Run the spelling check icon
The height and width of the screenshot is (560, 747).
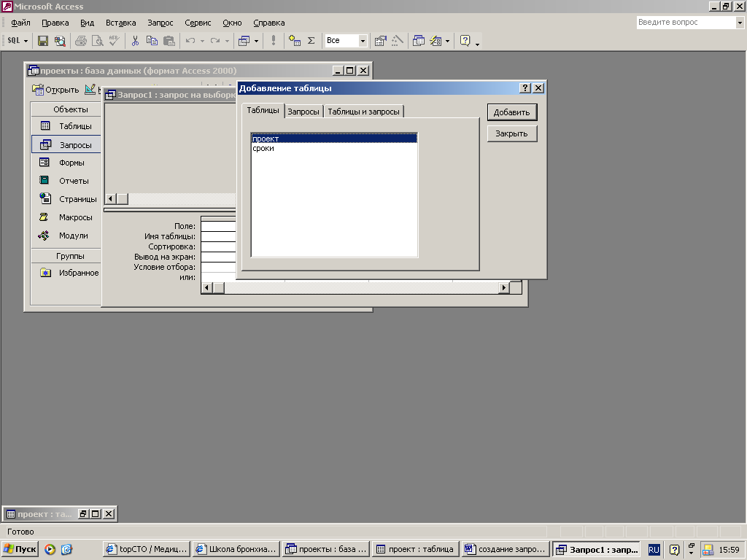[115, 41]
